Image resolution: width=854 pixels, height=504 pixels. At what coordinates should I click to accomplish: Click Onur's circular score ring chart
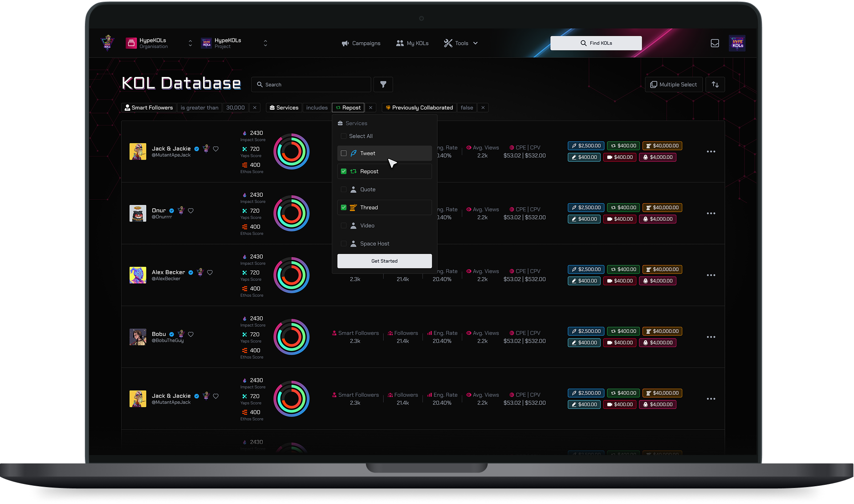[291, 214]
